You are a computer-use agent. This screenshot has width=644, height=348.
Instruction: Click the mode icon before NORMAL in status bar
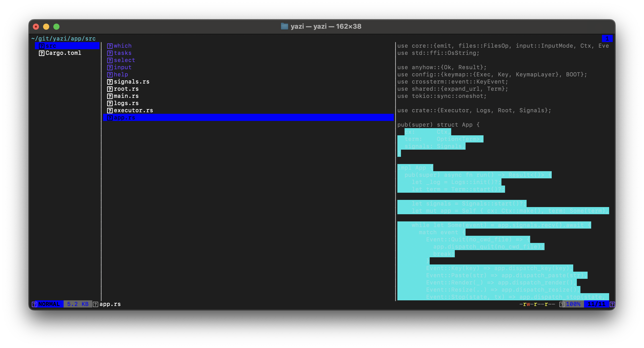(x=34, y=304)
